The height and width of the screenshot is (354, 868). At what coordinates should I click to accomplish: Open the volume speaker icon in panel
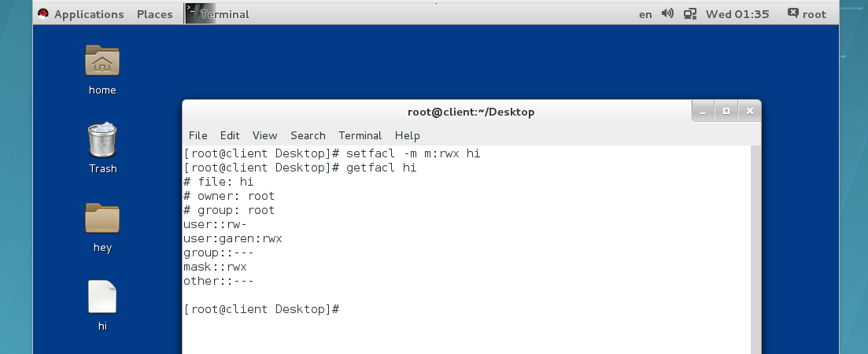[667, 14]
